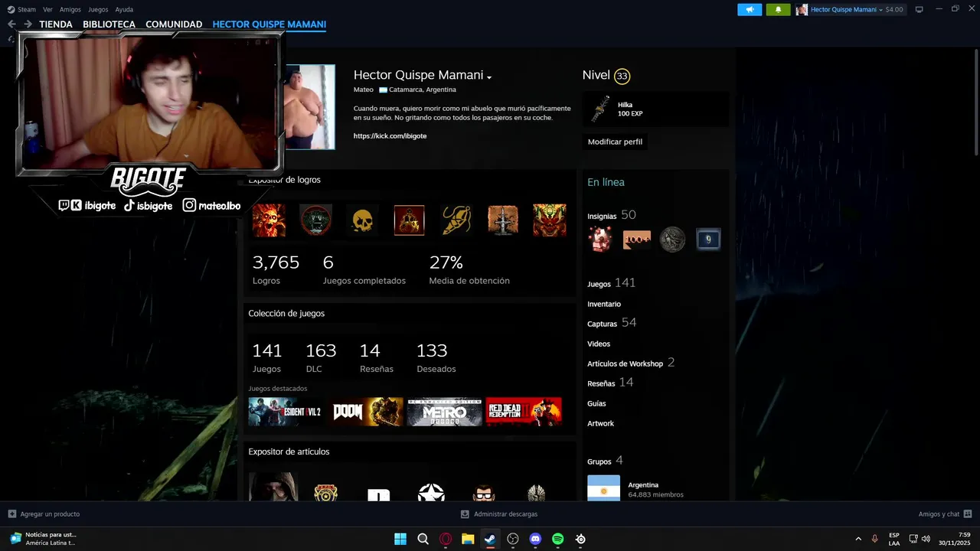Open the Artwork link

click(x=600, y=423)
